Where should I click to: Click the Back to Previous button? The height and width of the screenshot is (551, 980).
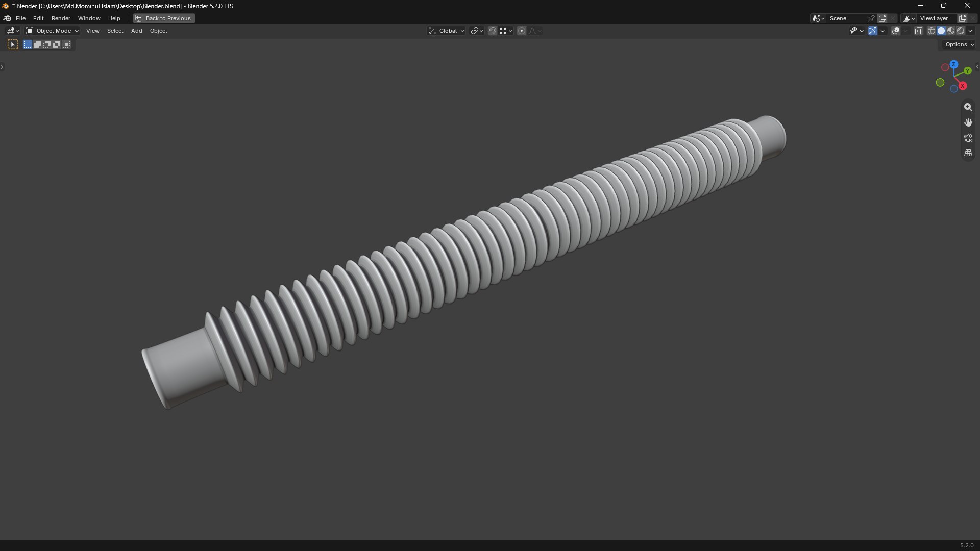click(164, 18)
